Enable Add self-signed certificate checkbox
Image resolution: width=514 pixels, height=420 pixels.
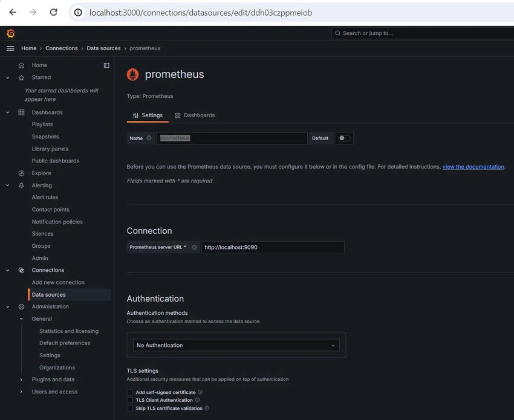tap(130, 392)
